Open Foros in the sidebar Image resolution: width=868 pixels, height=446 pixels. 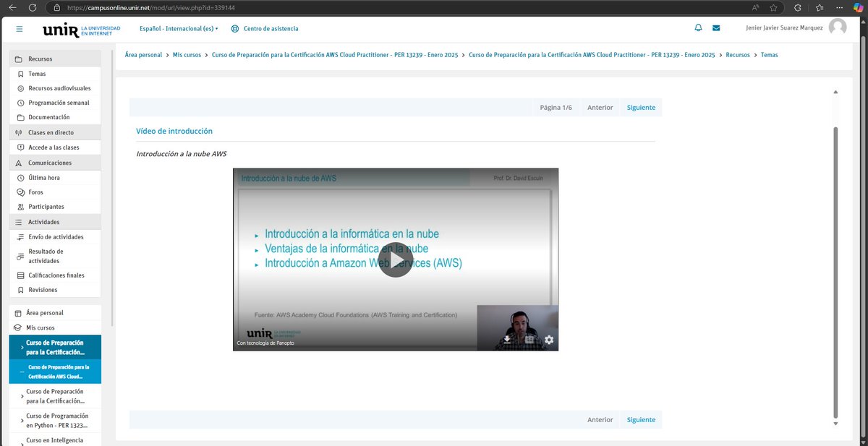[x=56, y=192]
